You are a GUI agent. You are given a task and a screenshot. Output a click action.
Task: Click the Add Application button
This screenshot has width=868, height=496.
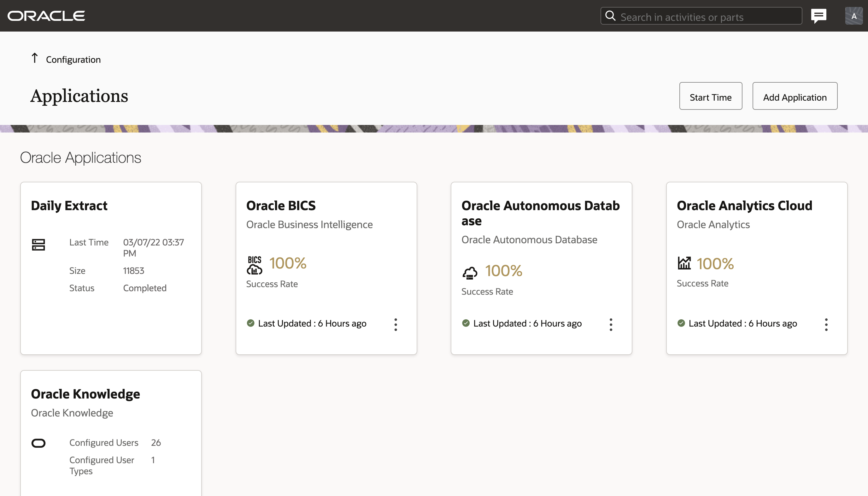[x=795, y=96]
